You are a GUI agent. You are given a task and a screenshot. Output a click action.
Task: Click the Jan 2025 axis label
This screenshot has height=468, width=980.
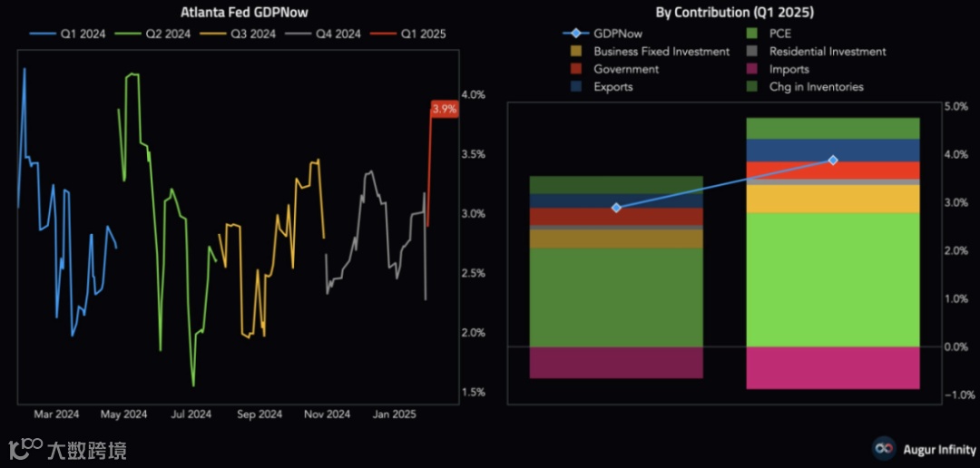(395, 414)
